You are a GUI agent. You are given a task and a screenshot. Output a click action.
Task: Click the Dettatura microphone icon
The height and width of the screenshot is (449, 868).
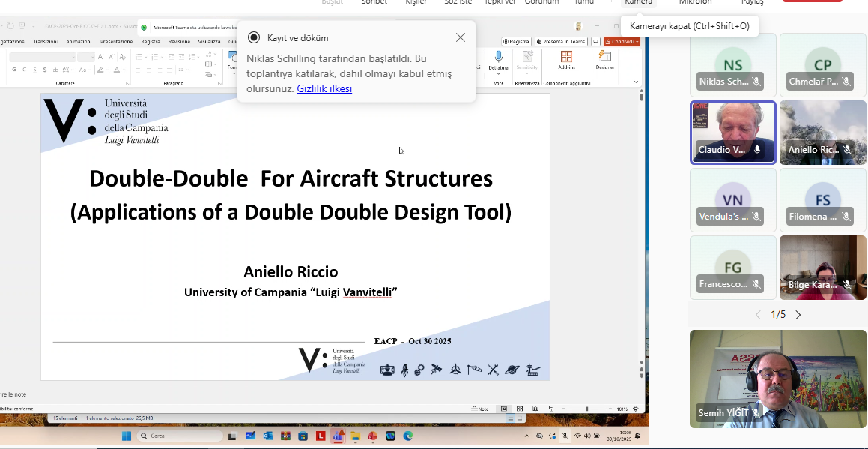pos(498,56)
